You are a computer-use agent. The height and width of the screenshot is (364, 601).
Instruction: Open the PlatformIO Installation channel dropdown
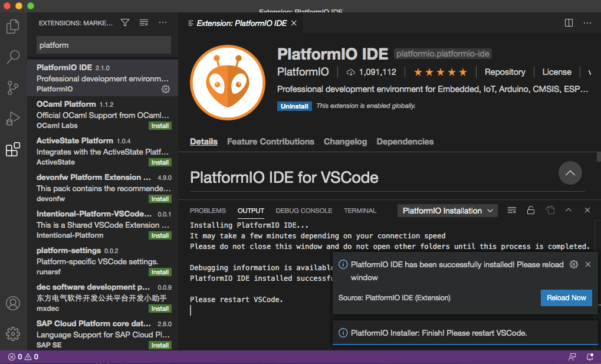point(447,210)
